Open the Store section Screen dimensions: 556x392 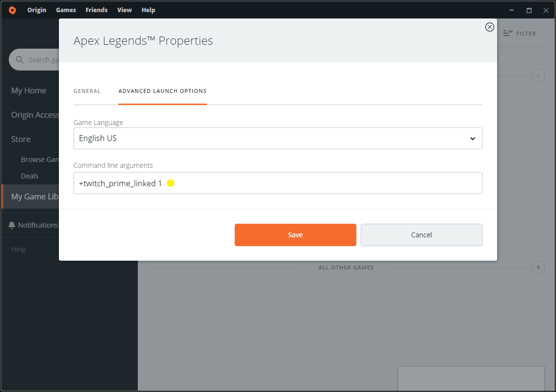[x=20, y=139]
